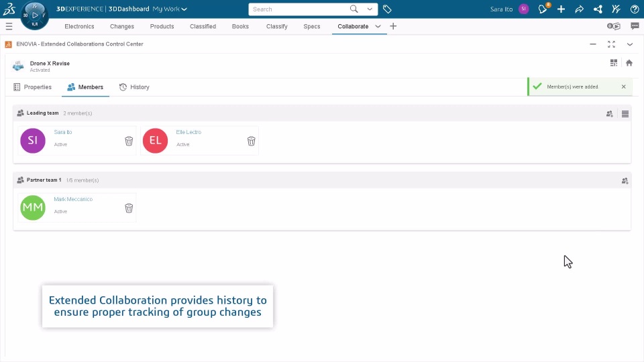The width and height of the screenshot is (644, 362).
Task: Open the tag (6WTags) icon
Action: [387, 9]
